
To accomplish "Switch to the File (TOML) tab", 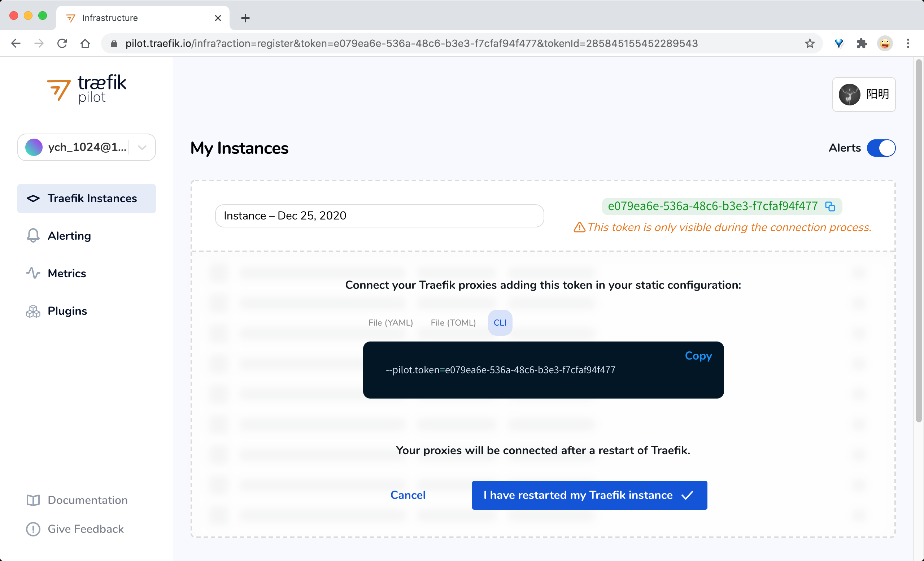I will [453, 322].
